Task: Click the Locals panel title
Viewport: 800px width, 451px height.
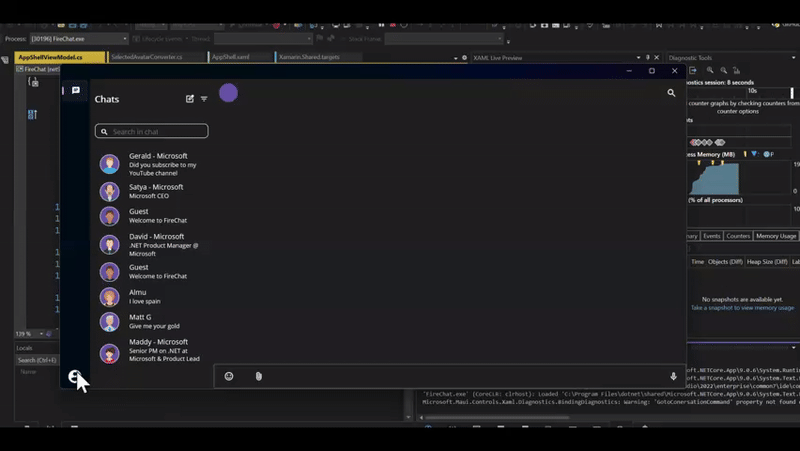Action: 24,348
